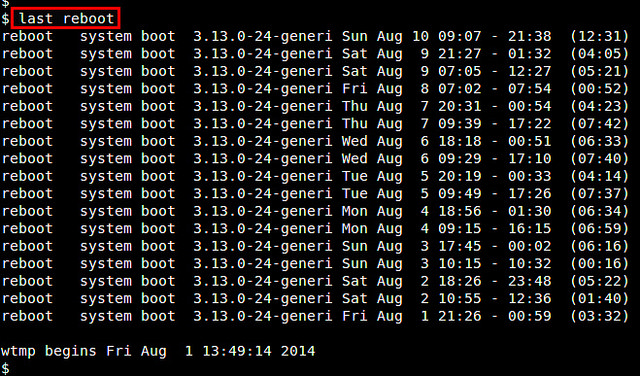Click duration "(06:59)"
The width and height of the screenshot is (640, 376).
pyautogui.click(x=599, y=229)
